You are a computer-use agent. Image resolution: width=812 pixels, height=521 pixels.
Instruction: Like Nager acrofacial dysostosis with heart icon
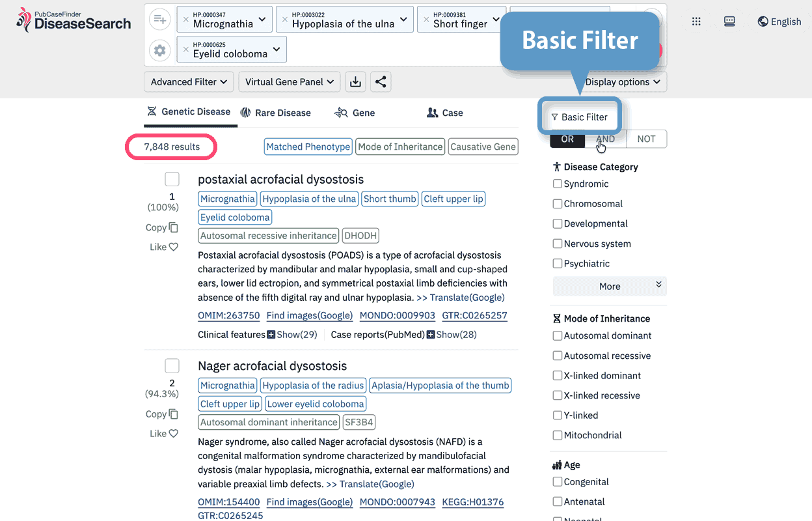click(173, 434)
